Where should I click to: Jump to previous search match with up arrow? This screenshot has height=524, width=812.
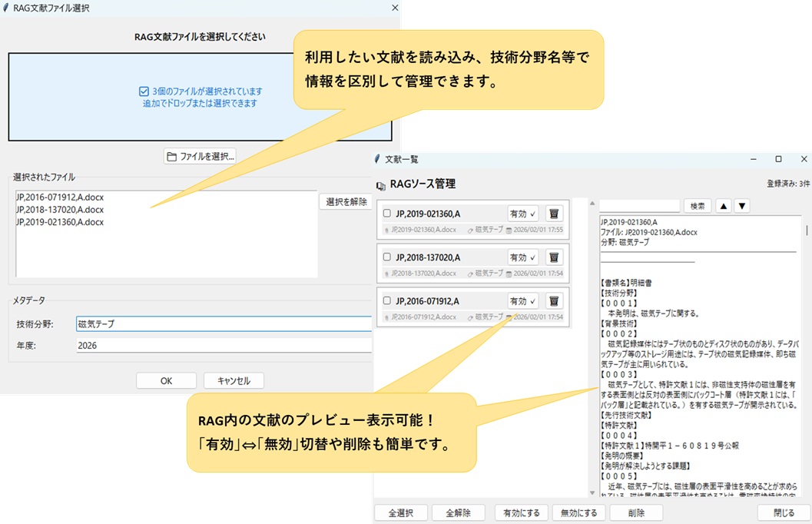723,206
